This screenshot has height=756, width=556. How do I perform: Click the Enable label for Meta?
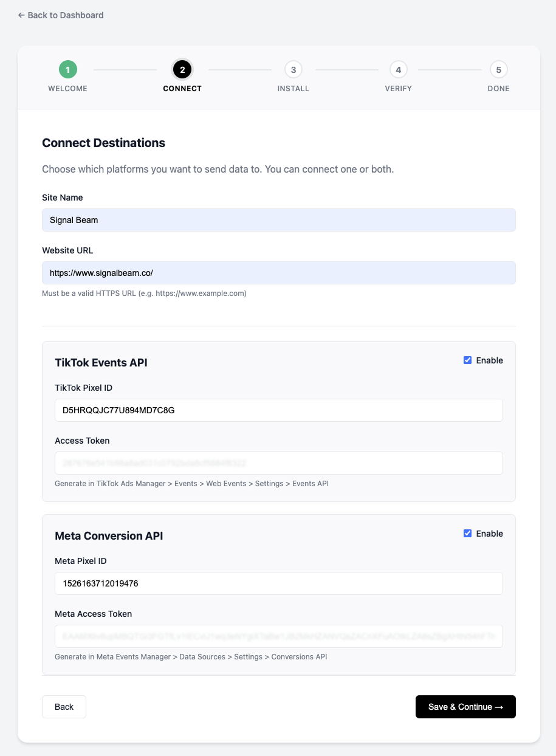click(490, 534)
